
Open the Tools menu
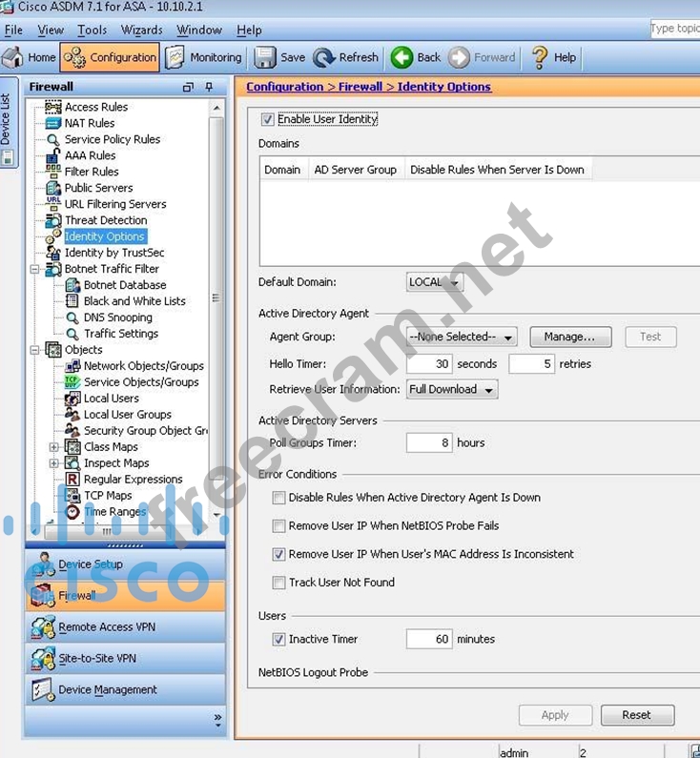click(x=92, y=31)
